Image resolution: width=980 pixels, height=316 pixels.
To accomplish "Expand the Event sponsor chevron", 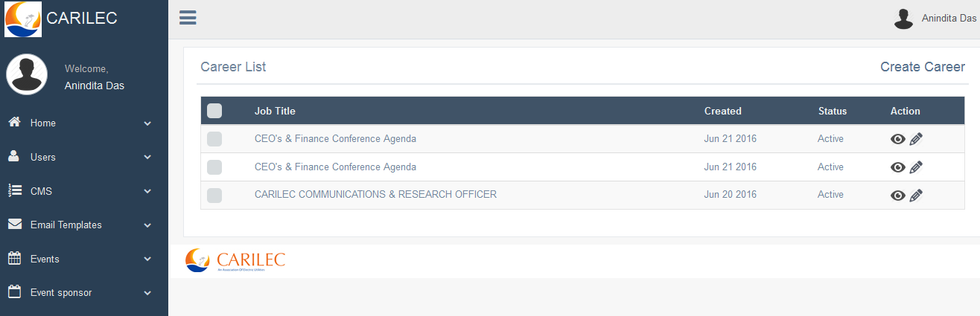I will [x=147, y=294].
